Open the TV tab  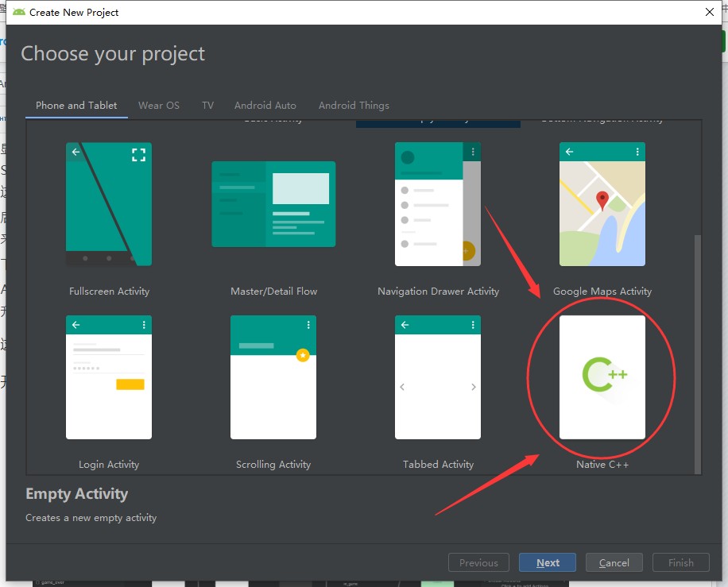(207, 106)
